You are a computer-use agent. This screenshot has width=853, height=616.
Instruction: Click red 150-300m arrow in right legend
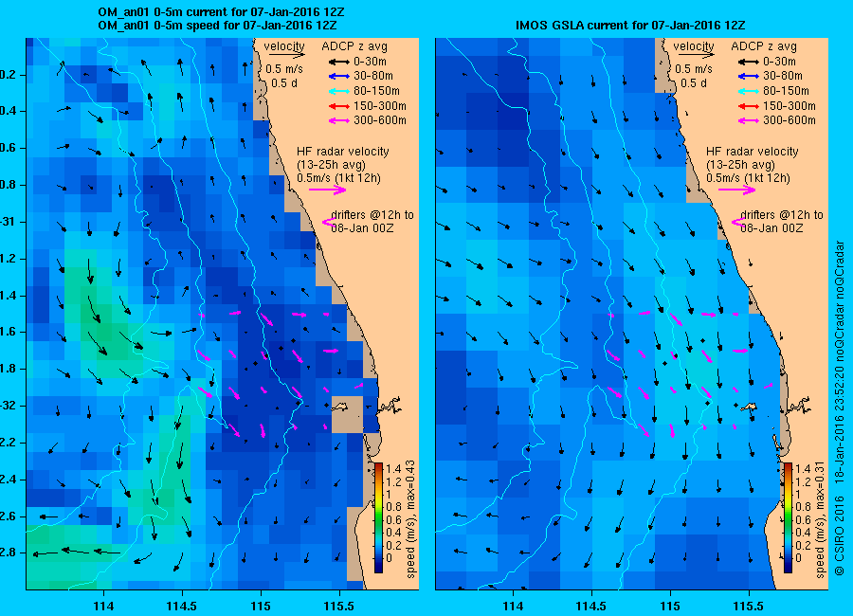tap(749, 106)
